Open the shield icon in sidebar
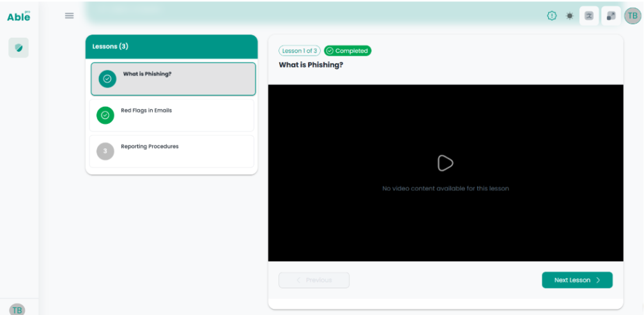644x315 pixels. pos(19,48)
